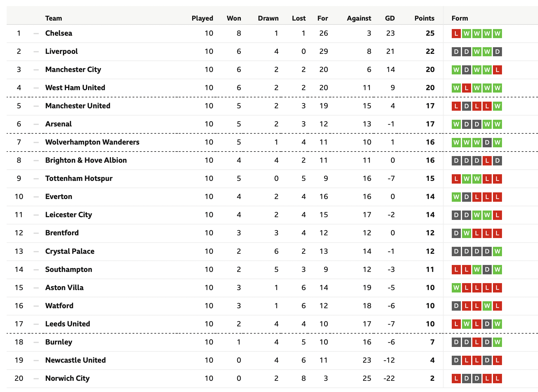Click Brighton's red L form badge

(487, 161)
